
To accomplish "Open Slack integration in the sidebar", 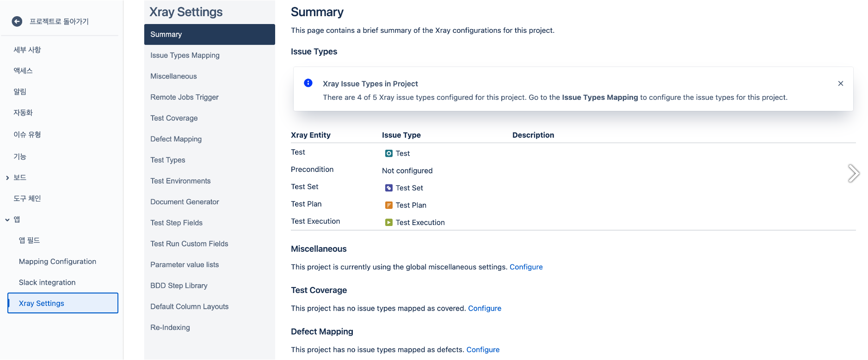I will click(x=47, y=282).
